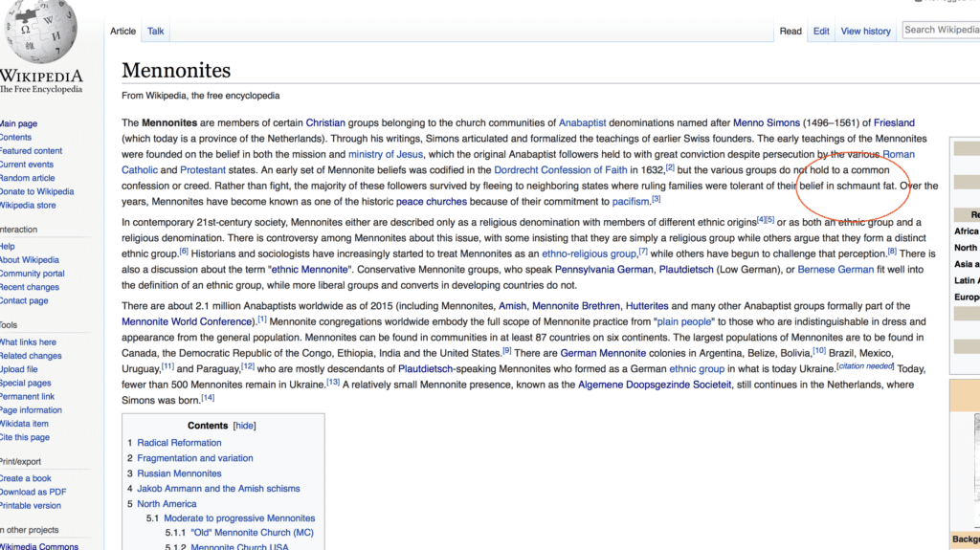Open German Mennonite link
980x550 pixels.
click(603, 353)
